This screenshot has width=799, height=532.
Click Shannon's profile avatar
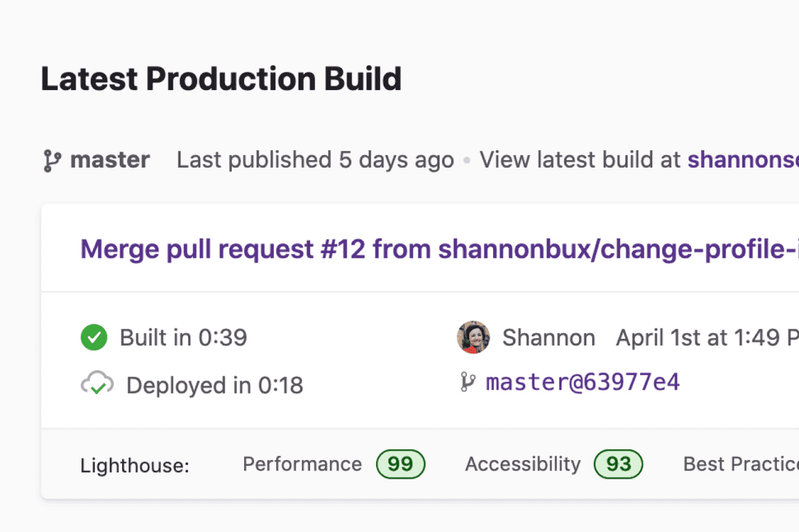point(474,337)
